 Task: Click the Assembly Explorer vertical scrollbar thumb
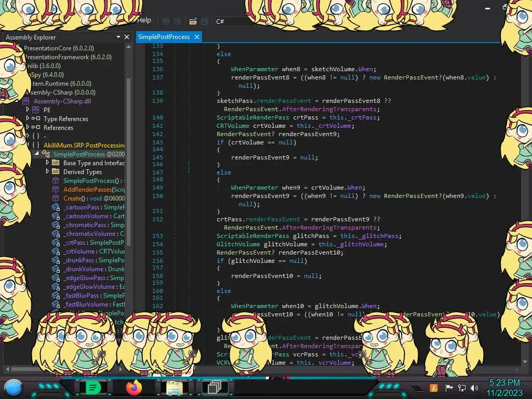click(128, 161)
